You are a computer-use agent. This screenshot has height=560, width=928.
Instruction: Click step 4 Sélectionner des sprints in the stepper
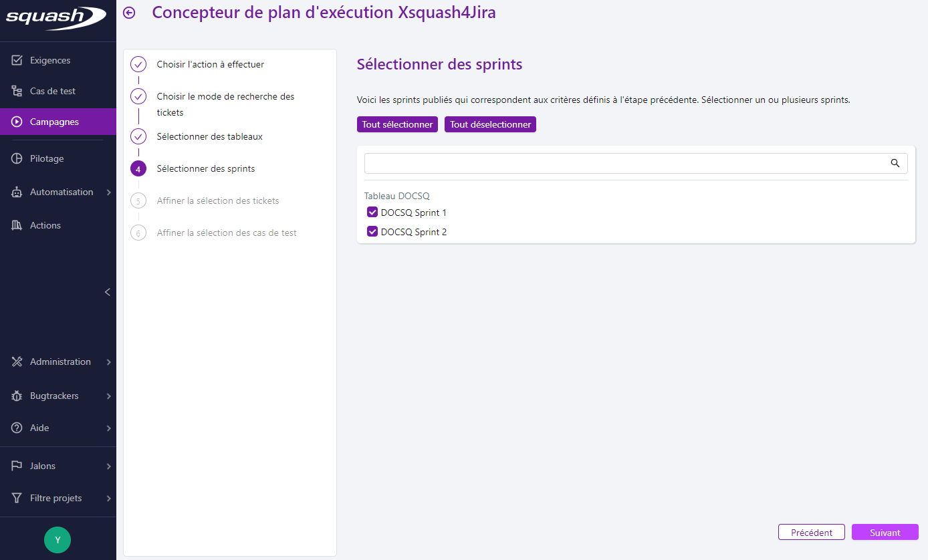click(x=205, y=168)
